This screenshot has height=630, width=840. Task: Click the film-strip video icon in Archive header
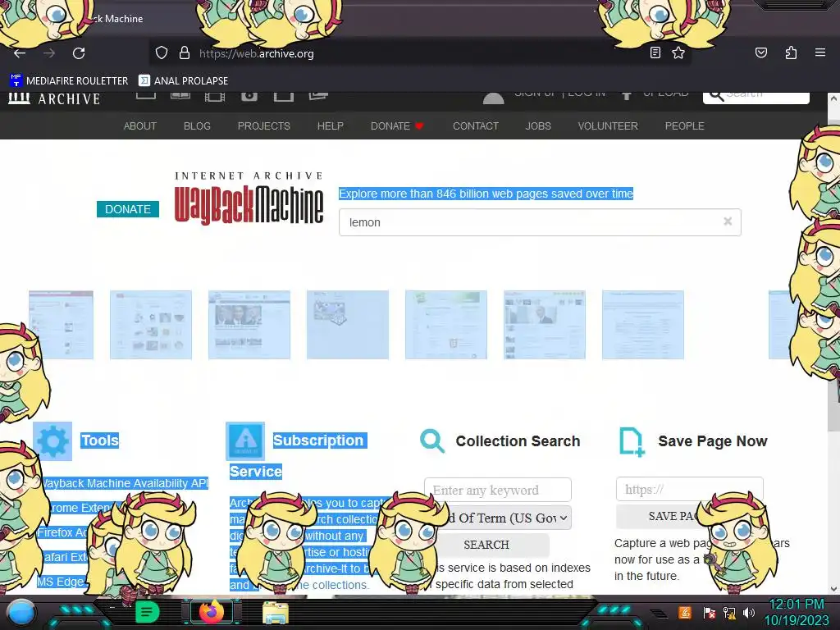215,97
